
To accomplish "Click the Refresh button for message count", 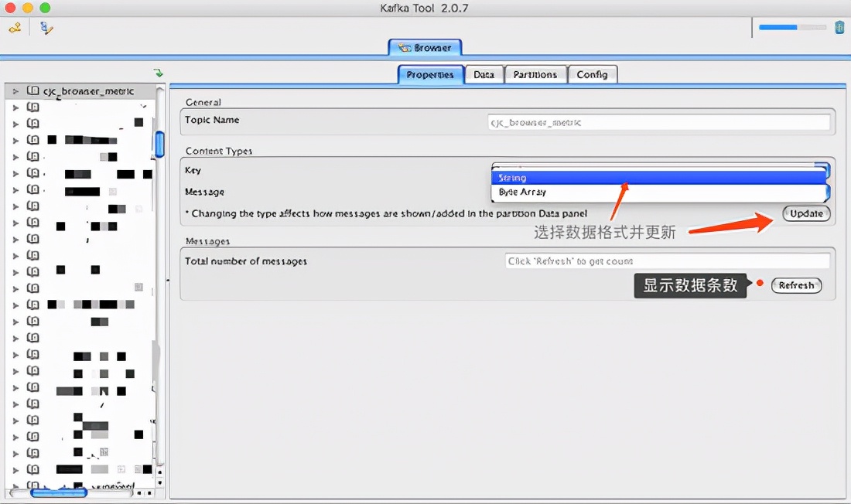I will [x=796, y=285].
